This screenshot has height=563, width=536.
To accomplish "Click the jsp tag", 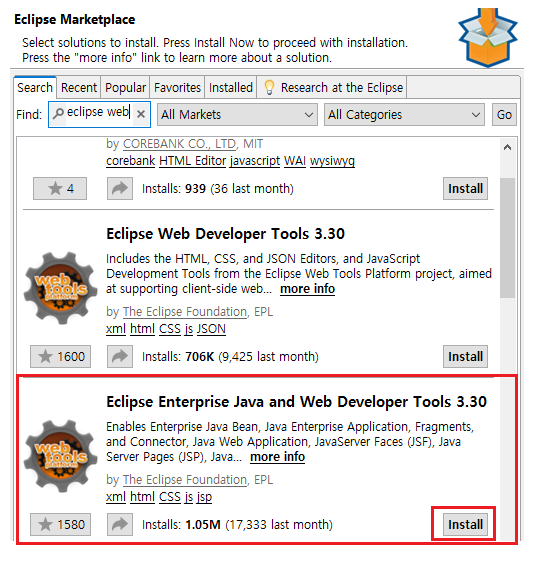I will click(204, 497).
